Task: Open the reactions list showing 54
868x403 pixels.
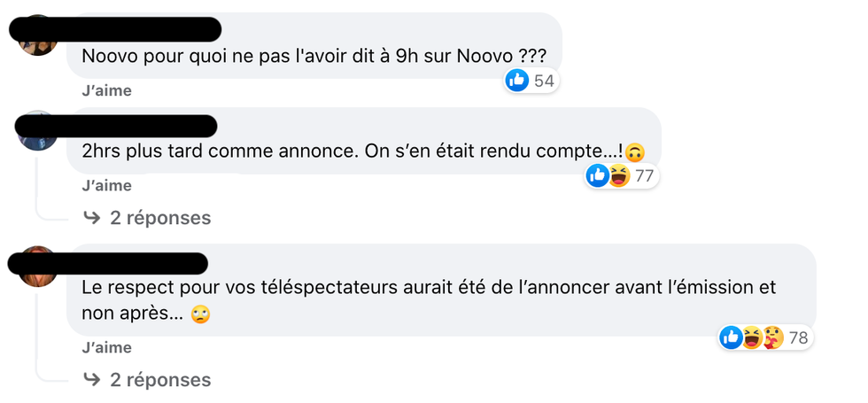Action: [544, 81]
